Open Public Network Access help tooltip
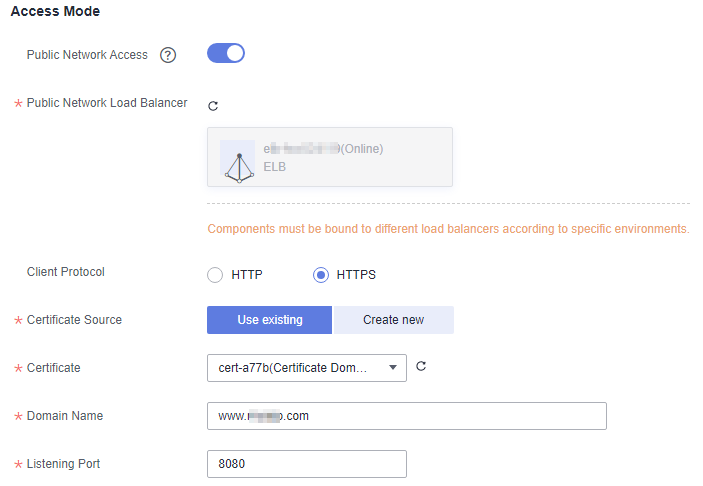 168,55
